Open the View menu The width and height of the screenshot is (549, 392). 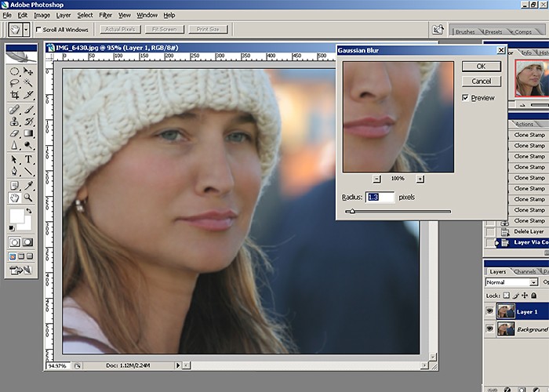pyautogui.click(x=124, y=15)
